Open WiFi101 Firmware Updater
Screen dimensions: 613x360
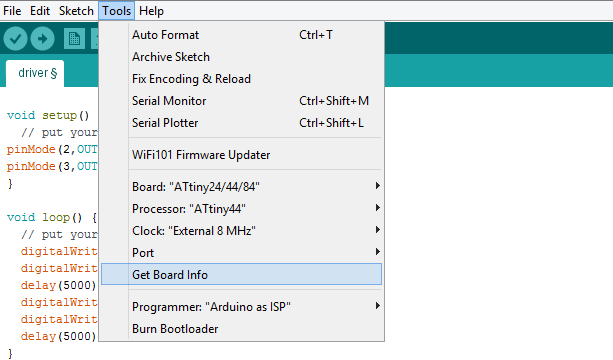click(241, 155)
